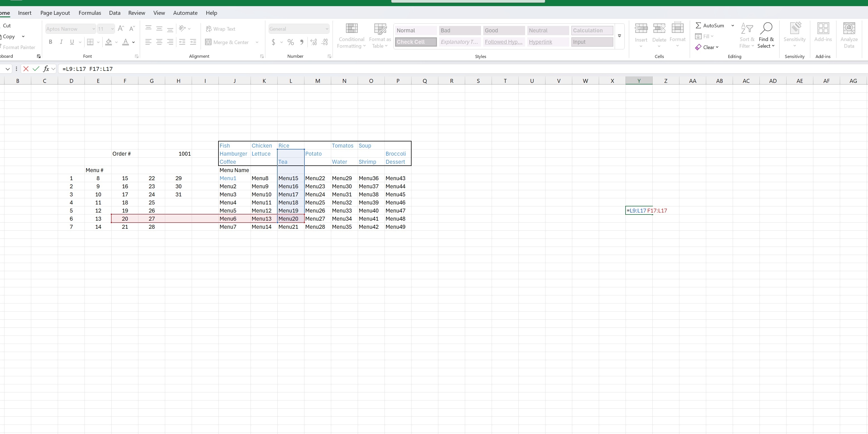The height and width of the screenshot is (434, 868).
Task: Open Find & Select
Action: coord(766,35)
